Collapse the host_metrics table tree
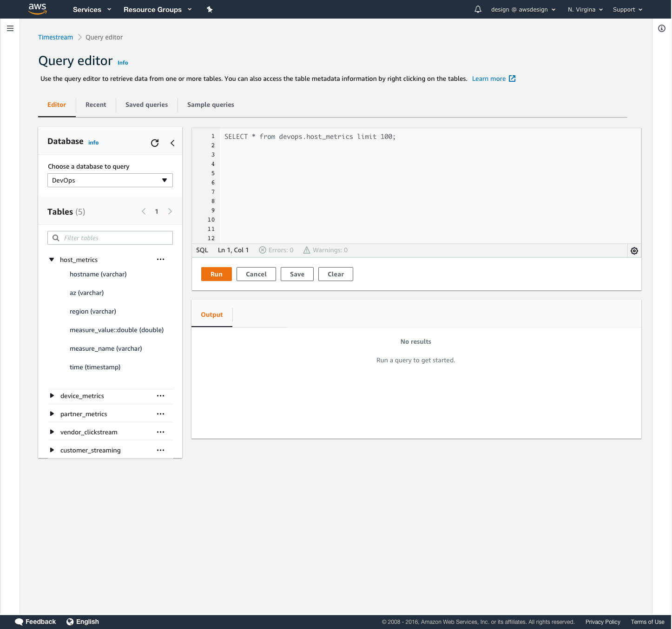The image size is (672, 629). [52, 260]
